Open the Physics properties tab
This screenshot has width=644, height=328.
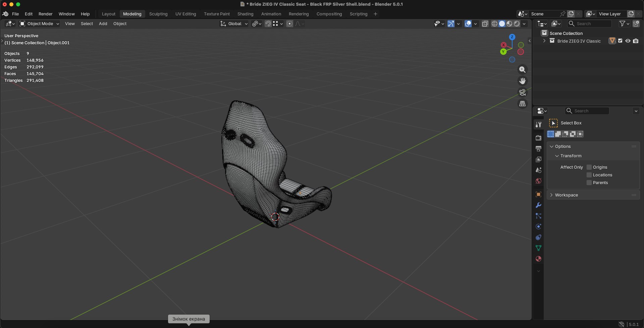pyautogui.click(x=538, y=226)
